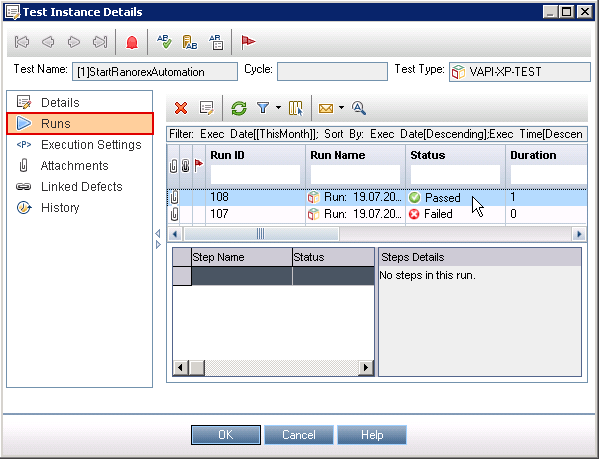Go to the last entity arrow
This screenshot has height=459, width=599.
pyautogui.click(x=100, y=42)
